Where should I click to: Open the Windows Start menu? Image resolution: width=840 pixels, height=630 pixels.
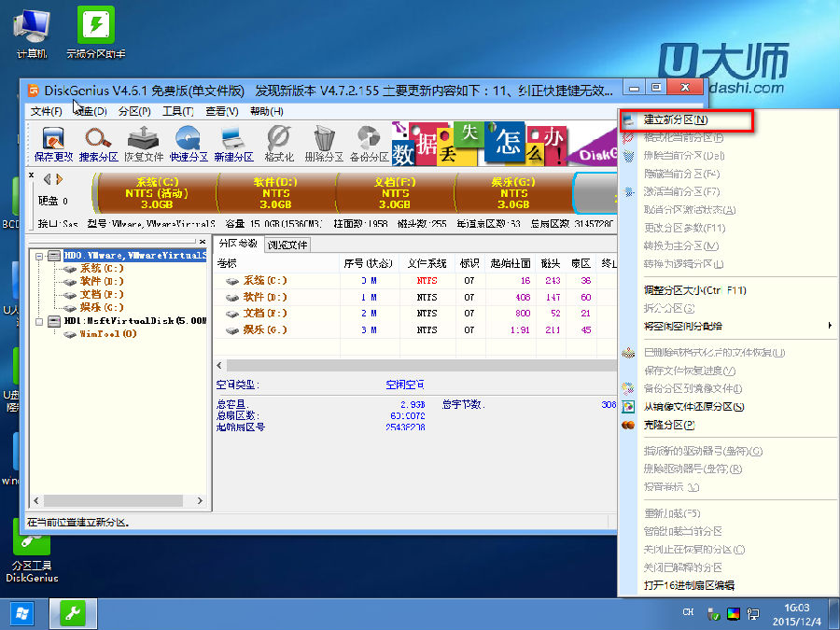(22, 614)
